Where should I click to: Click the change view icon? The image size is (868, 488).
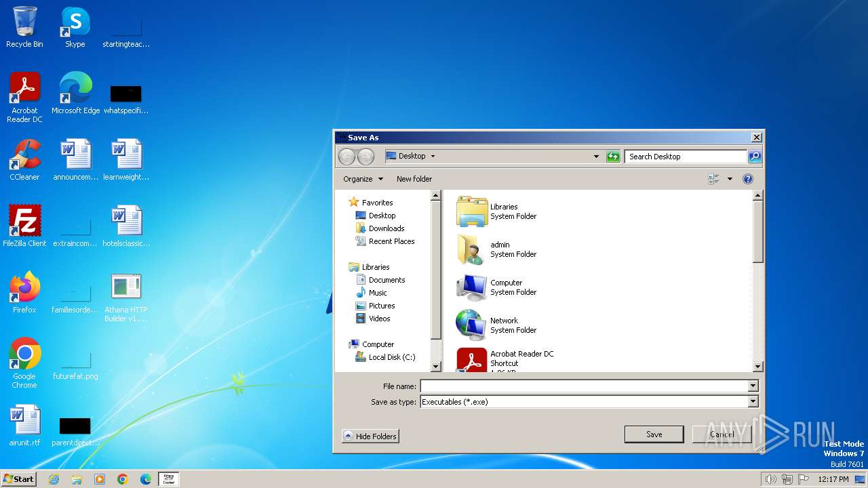pos(713,179)
